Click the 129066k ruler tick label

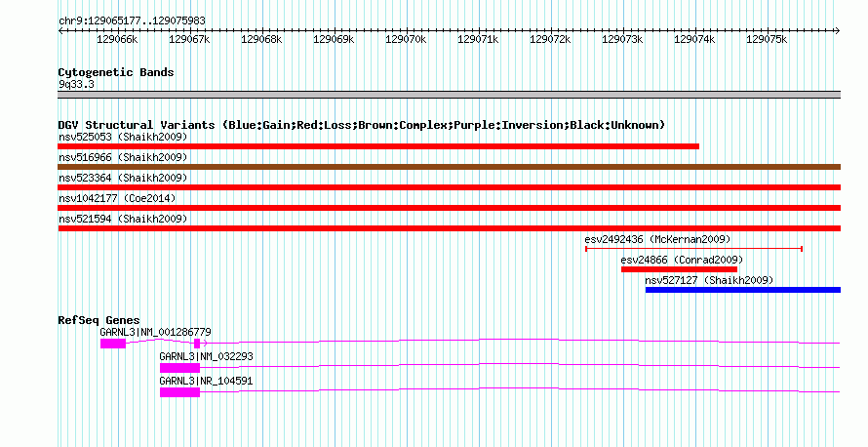(x=117, y=39)
